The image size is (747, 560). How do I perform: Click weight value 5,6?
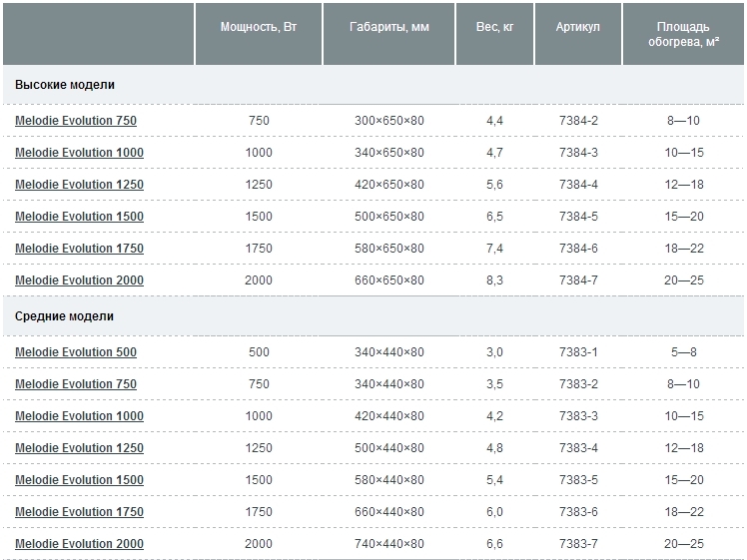[494, 185]
